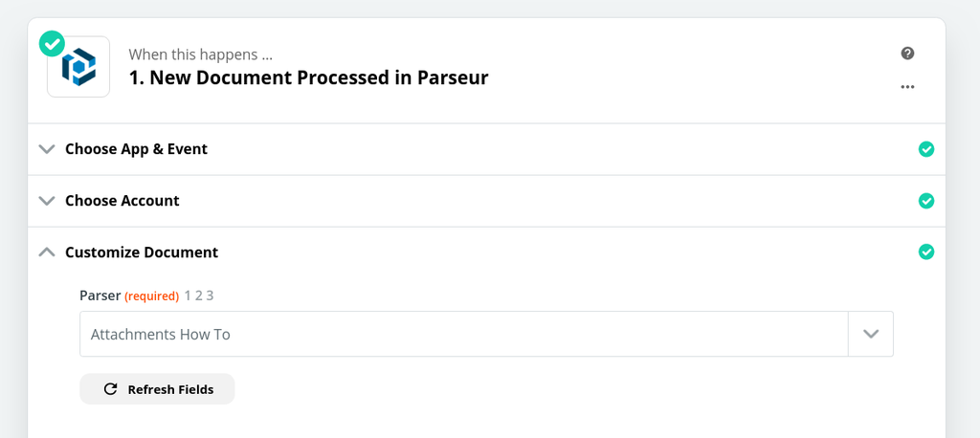Click the green check beside Choose Account
The height and width of the screenshot is (438, 980).
pyautogui.click(x=925, y=201)
